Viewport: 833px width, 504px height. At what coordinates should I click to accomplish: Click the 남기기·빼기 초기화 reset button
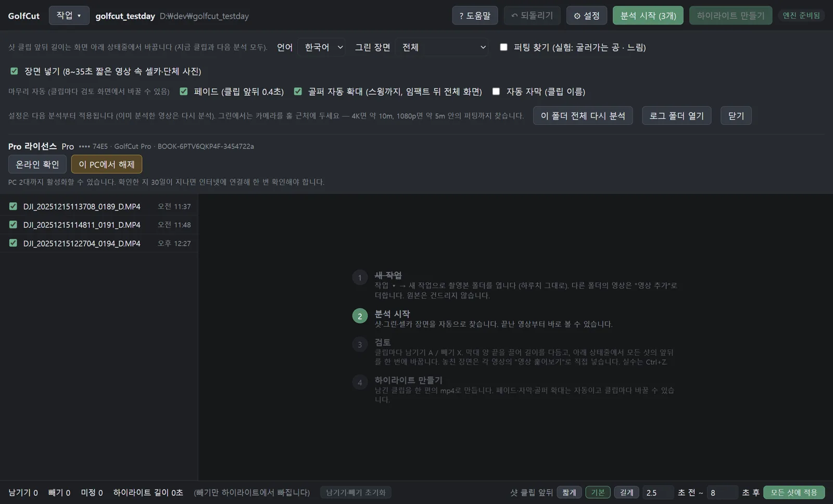pos(356,493)
